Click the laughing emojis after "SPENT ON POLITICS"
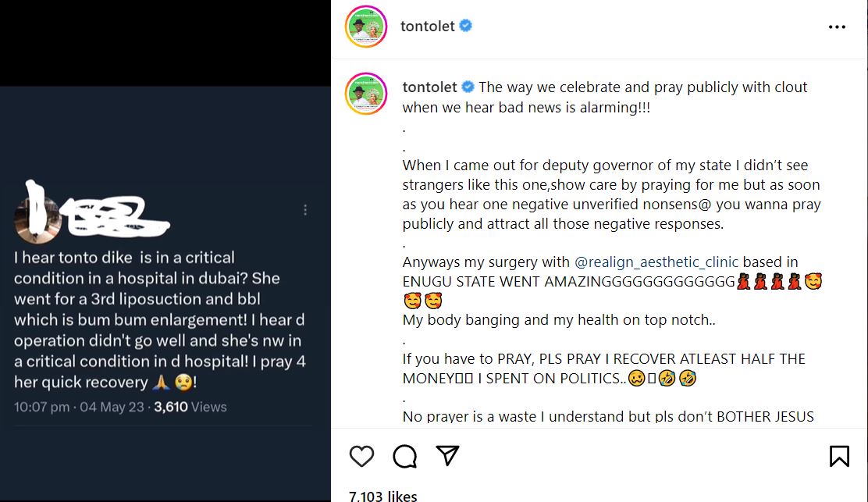The height and width of the screenshot is (502, 868). 677,379
